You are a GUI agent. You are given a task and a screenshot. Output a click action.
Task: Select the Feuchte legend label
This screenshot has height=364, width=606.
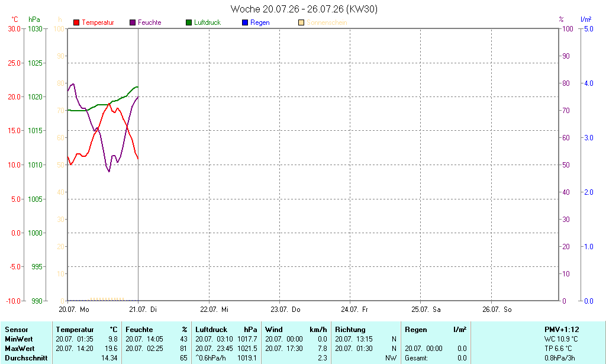pyautogui.click(x=150, y=22)
